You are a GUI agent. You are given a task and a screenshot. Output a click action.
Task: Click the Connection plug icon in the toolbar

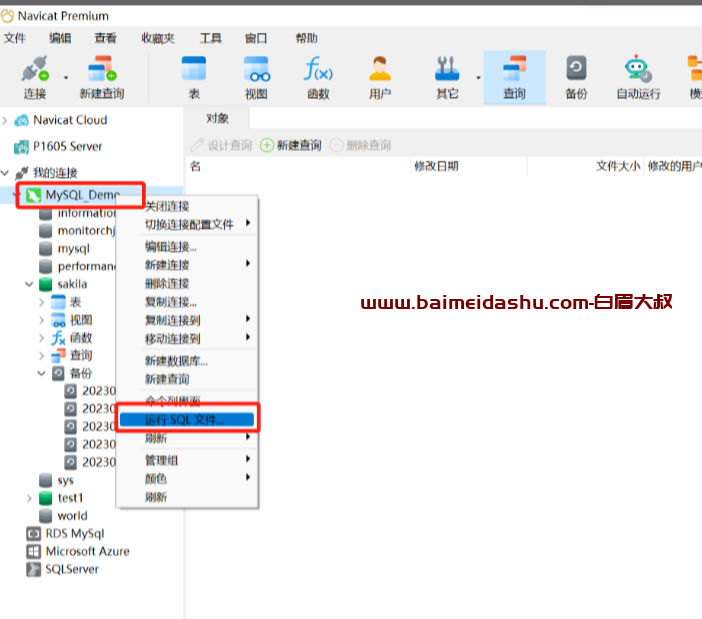click(x=35, y=68)
